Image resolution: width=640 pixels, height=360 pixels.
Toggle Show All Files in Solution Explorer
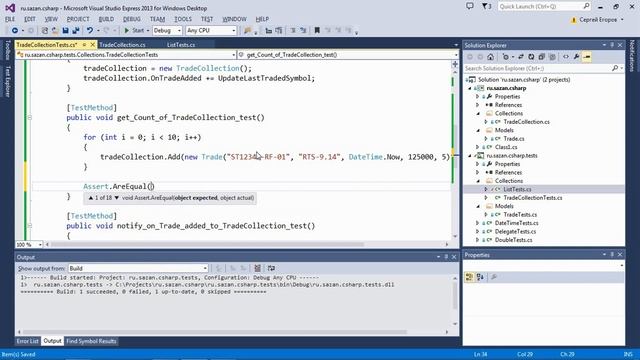click(552, 57)
